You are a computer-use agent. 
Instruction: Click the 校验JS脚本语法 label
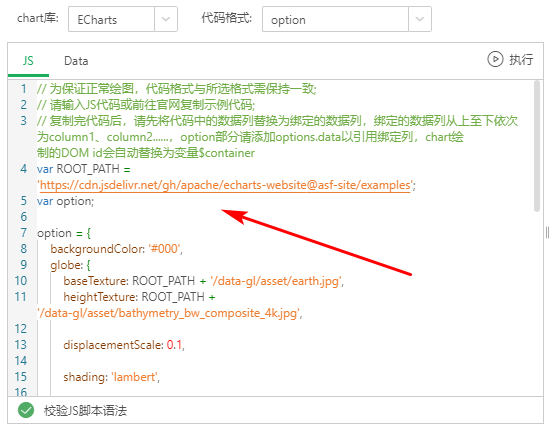[x=85, y=410]
